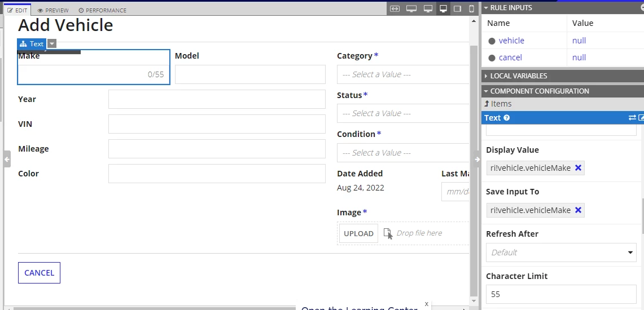
Task: Click the Text component help icon
Action: coord(506,118)
